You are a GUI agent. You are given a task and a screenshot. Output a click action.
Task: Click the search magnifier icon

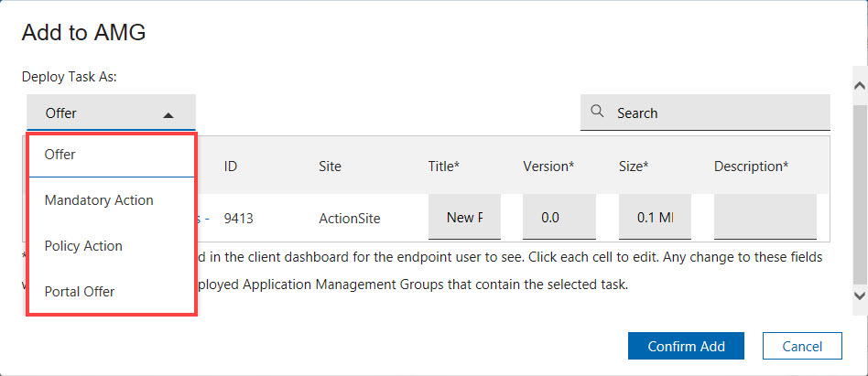point(597,112)
